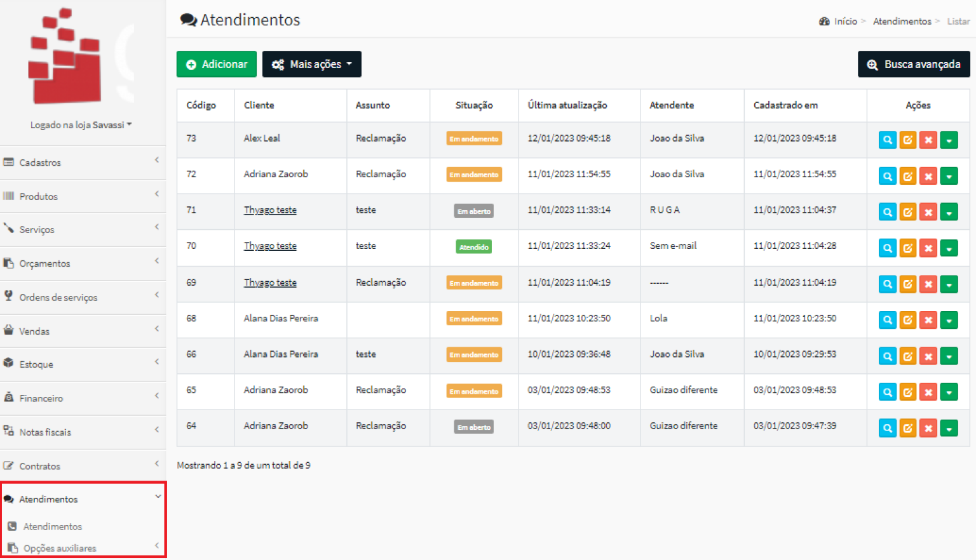The image size is (976, 560).
Task: Click the magnifier view icon for row 73
Action: (887, 140)
